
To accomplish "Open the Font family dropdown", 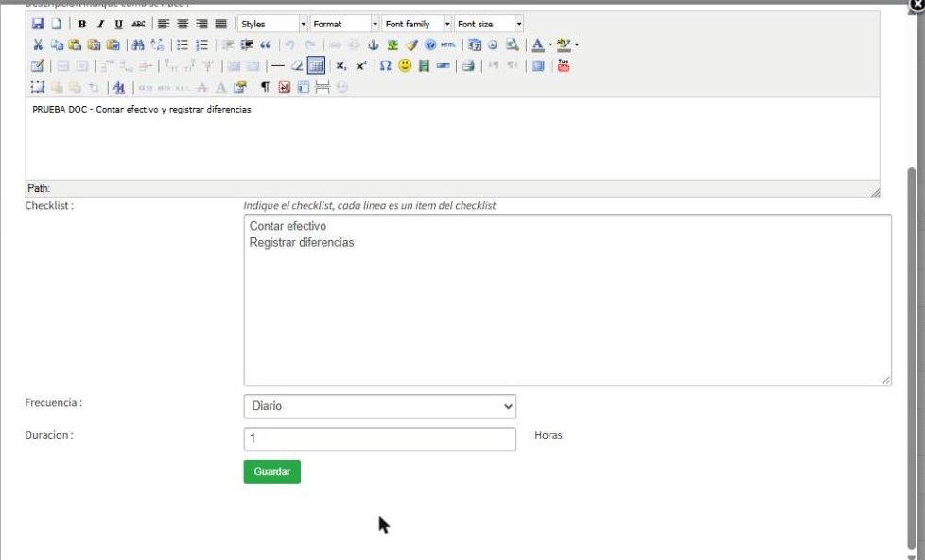I will click(x=417, y=25).
